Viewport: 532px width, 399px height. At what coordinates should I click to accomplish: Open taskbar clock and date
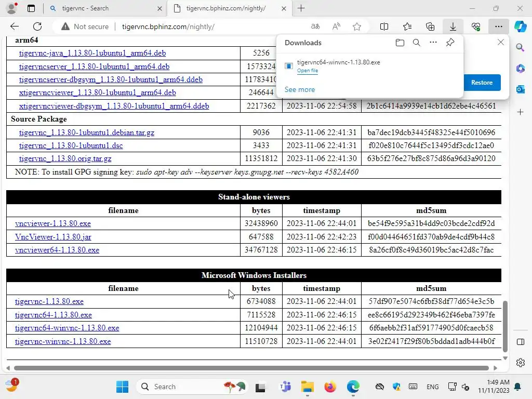(494, 387)
